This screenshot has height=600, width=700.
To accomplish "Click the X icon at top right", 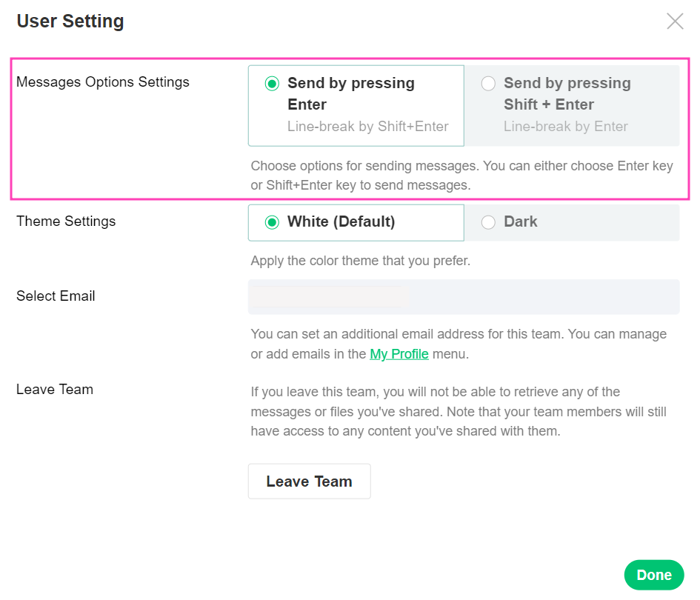I will 675,21.
